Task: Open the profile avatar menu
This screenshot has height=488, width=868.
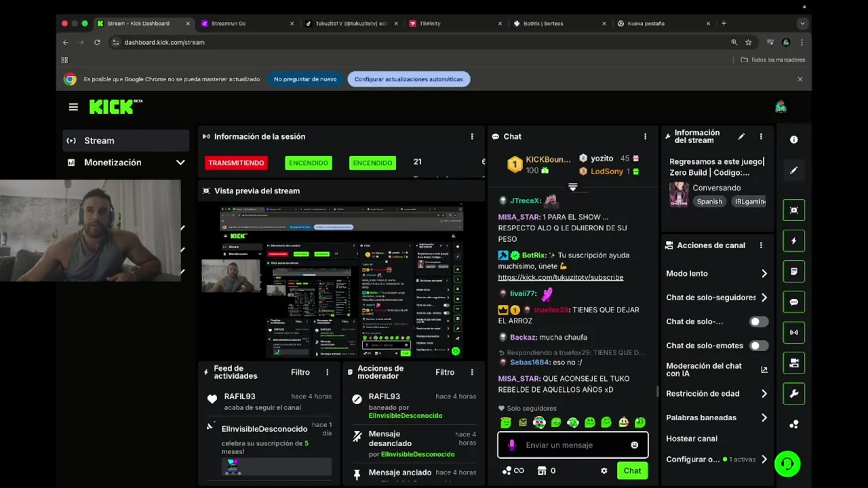Action: click(781, 106)
